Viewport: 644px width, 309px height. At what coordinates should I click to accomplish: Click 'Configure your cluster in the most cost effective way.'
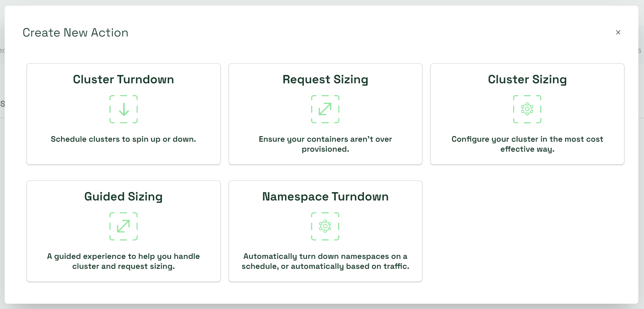click(527, 144)
